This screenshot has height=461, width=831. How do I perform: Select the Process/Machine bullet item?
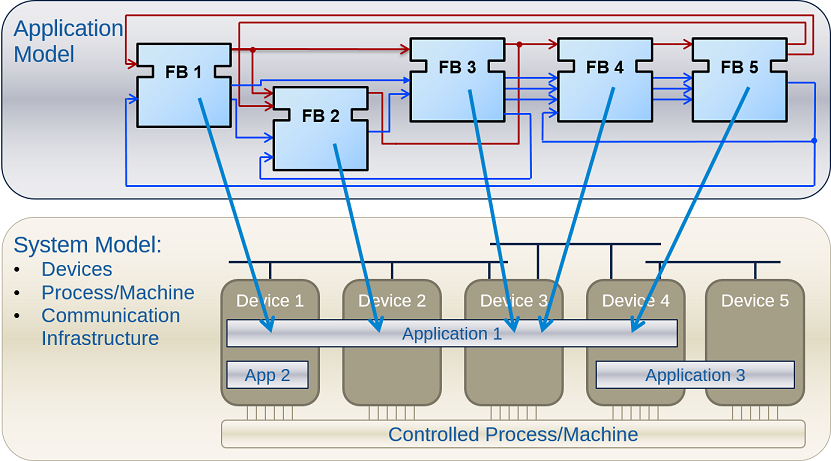pyautogui.click(x=117, y=293)
